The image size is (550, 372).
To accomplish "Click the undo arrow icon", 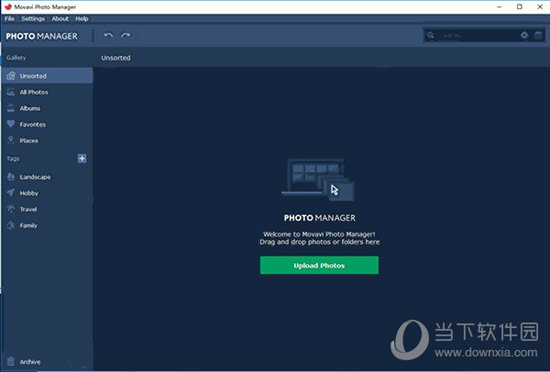I will click(x=108, y=35).
